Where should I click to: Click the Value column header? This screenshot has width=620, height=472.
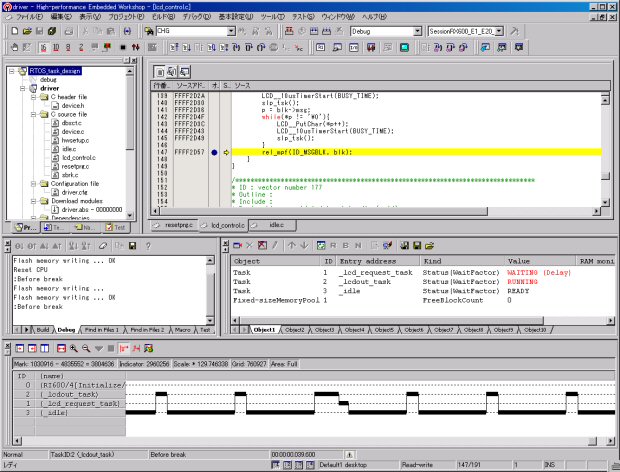pos(540,261)
